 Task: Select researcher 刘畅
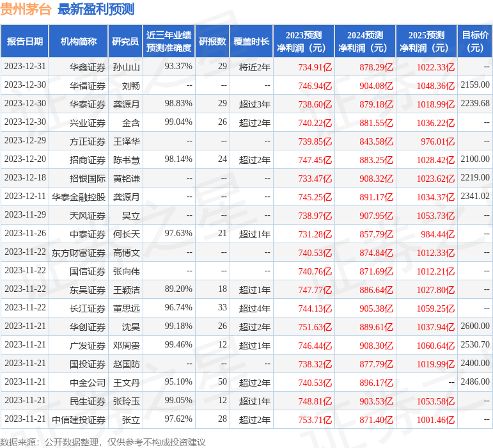point(131,86)
